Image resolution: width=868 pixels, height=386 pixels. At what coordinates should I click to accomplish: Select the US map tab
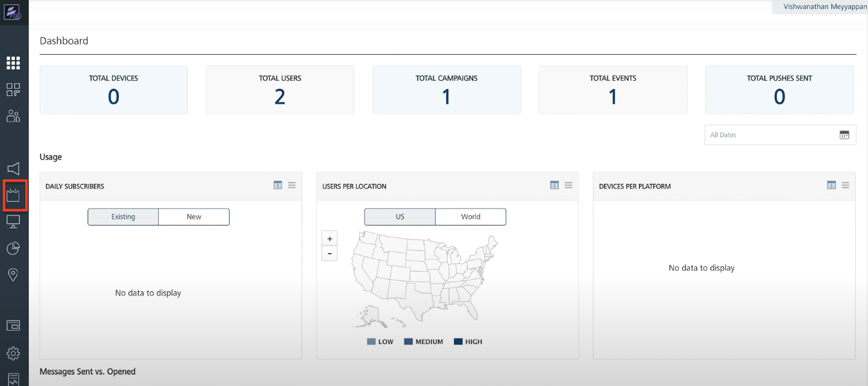(400, 217)
